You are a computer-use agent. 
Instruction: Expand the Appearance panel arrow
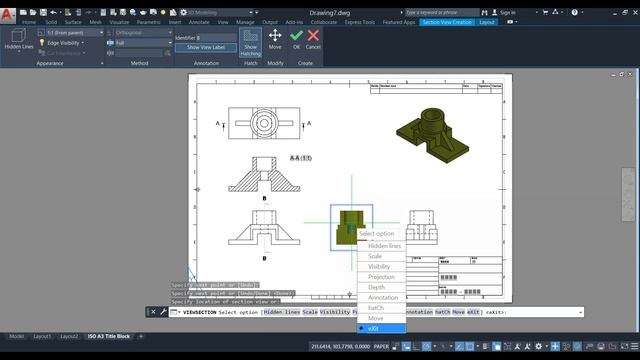tap(102, 63)
